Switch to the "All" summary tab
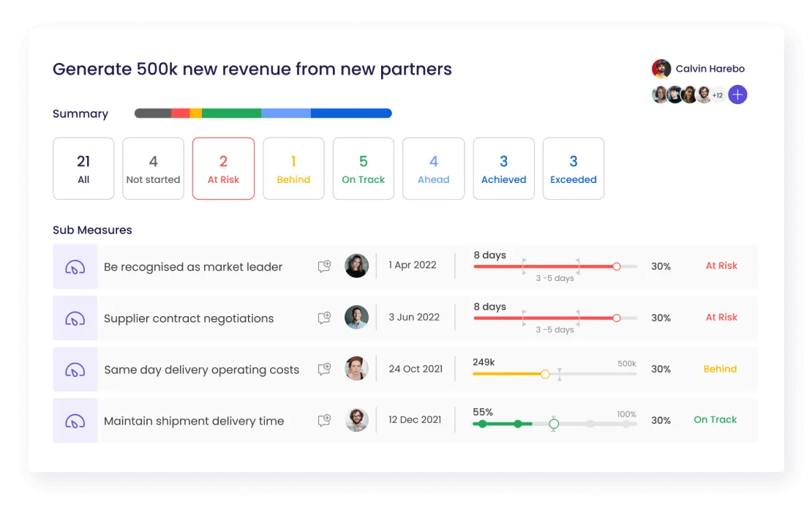812x505 pixels. click(x=83, y=168)
